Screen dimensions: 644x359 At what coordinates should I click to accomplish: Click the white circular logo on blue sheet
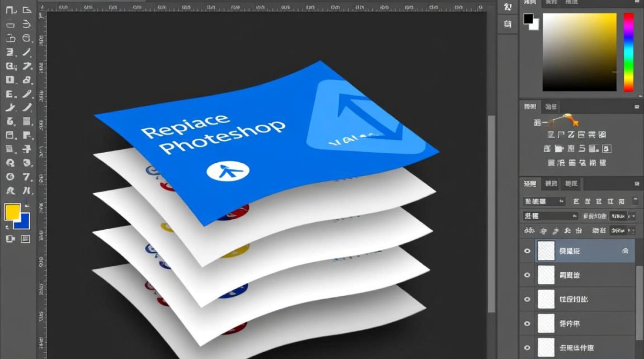click(x=228, y=171)
